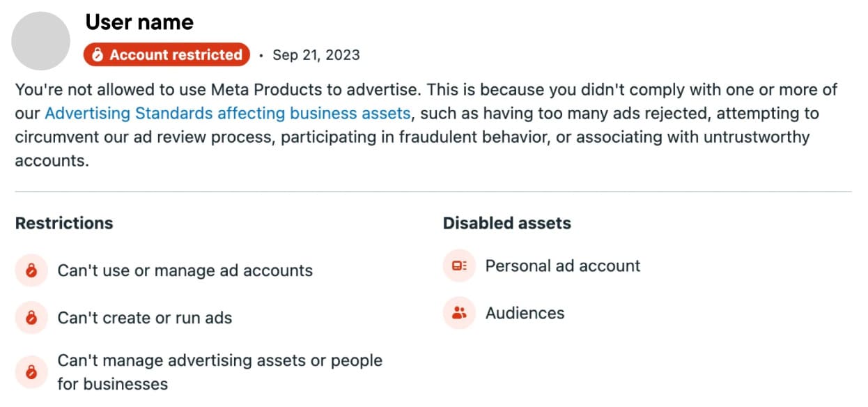Click the Personal ad account entry text
The height and width of the screenshot is (407, 868).
[561, 266]
